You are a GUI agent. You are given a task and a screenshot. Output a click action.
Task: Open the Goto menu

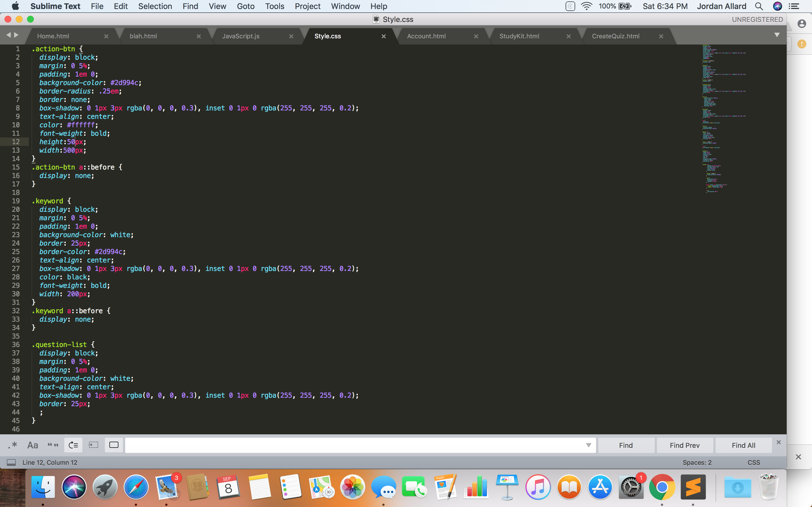pos(245,6)
